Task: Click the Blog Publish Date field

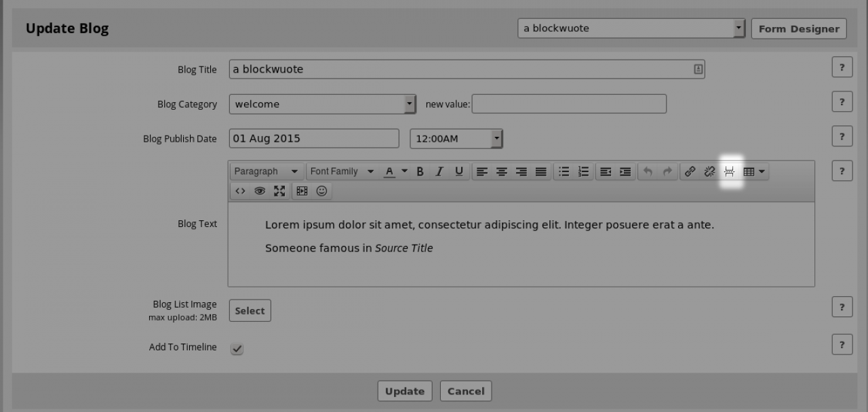Action: coord(314,138)
